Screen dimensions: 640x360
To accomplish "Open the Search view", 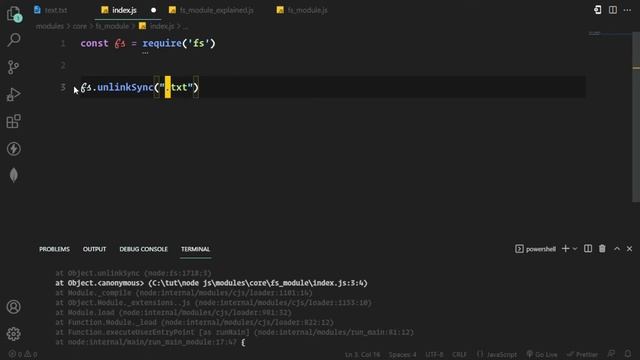I will coord(14,40).
